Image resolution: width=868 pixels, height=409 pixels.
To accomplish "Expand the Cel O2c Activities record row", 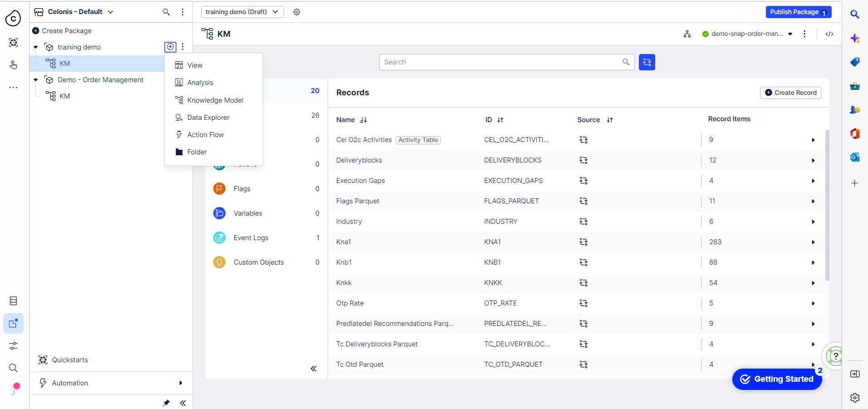I will [813, 140].
